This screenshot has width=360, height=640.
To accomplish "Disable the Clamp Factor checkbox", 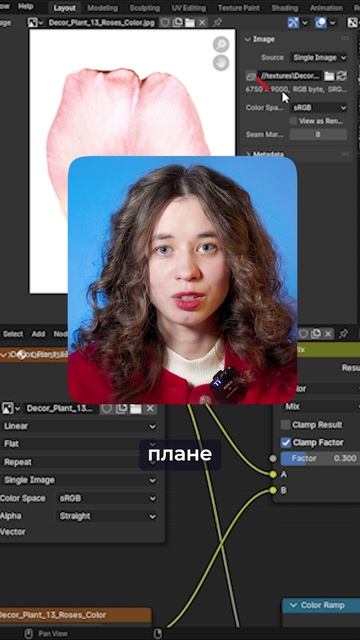I will [x=286, y=442].
